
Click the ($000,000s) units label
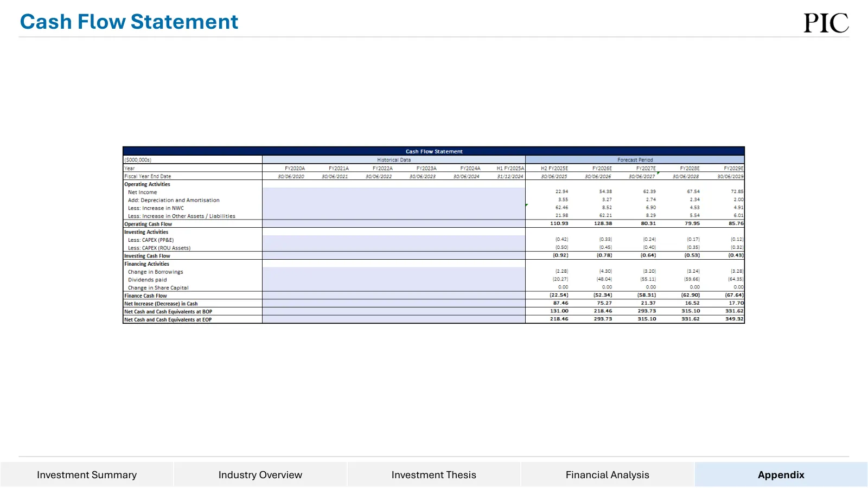[x=138, y=160]
